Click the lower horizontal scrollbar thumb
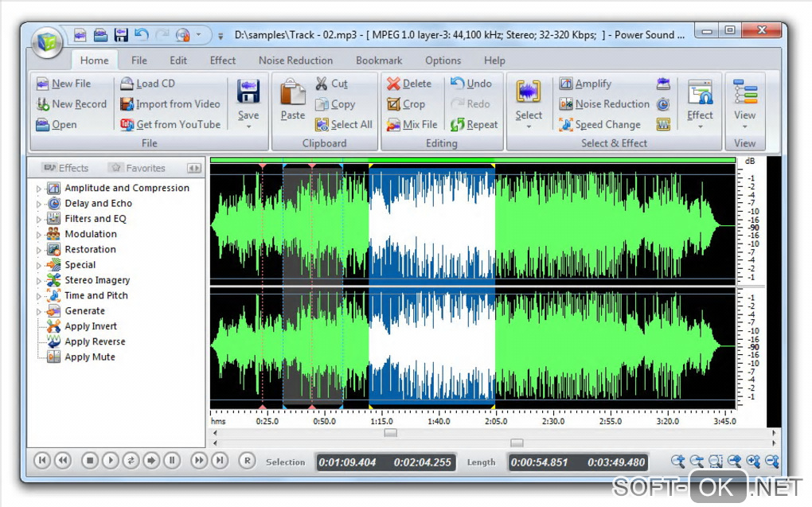 point(517,443)
